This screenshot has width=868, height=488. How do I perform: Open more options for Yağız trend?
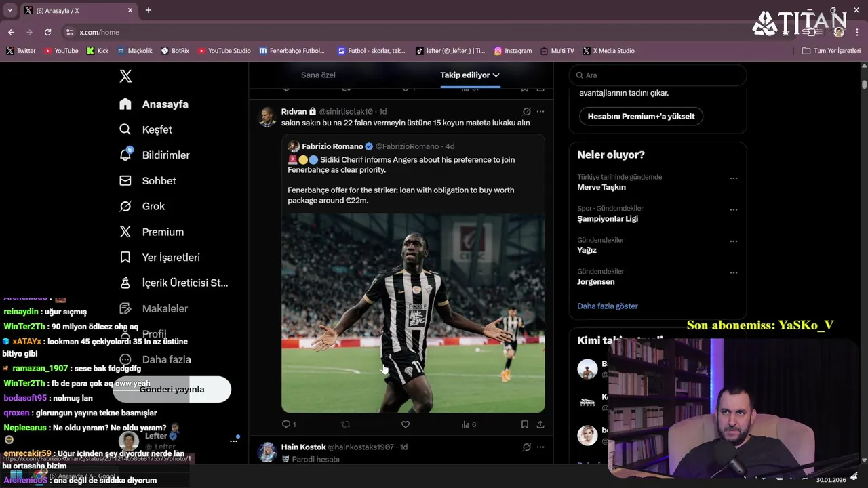point(733,241)
